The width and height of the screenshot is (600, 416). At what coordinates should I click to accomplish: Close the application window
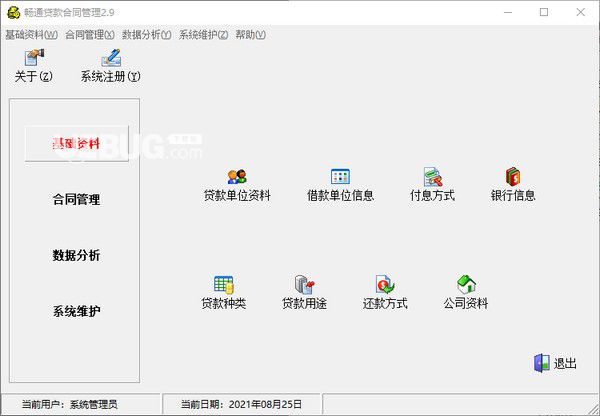580,12
